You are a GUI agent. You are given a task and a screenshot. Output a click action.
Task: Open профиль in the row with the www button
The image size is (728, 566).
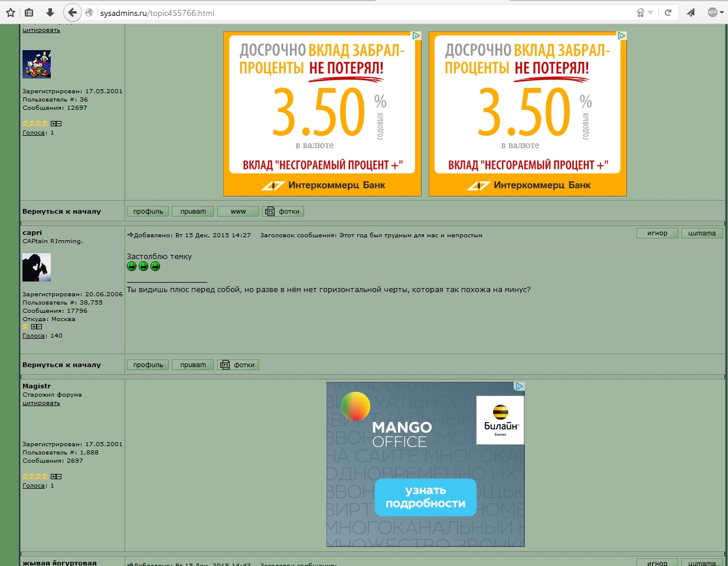coord(148,211)
